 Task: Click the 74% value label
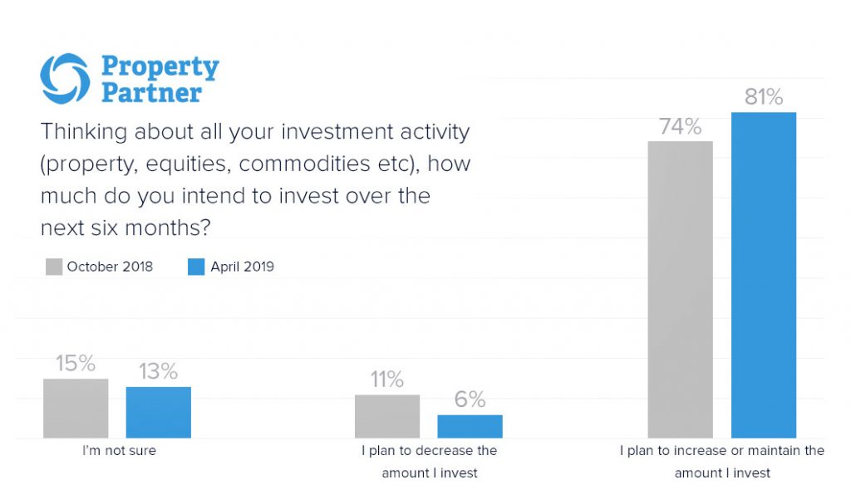click(680, 126)
